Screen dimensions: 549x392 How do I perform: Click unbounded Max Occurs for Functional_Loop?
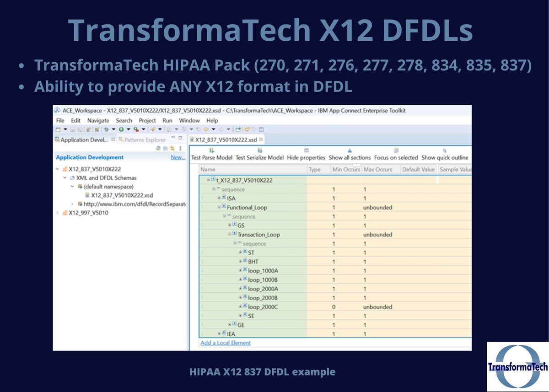pyautogui.click(x=377, y=207)
